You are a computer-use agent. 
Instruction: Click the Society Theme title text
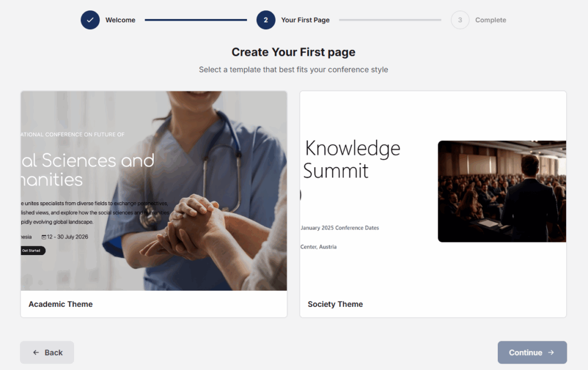click(335, 304)
